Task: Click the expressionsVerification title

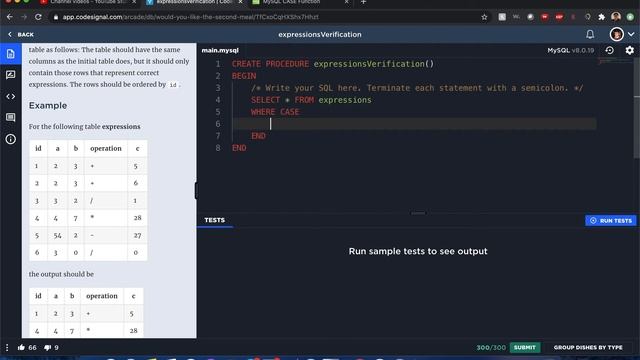Action: (320, 35)
